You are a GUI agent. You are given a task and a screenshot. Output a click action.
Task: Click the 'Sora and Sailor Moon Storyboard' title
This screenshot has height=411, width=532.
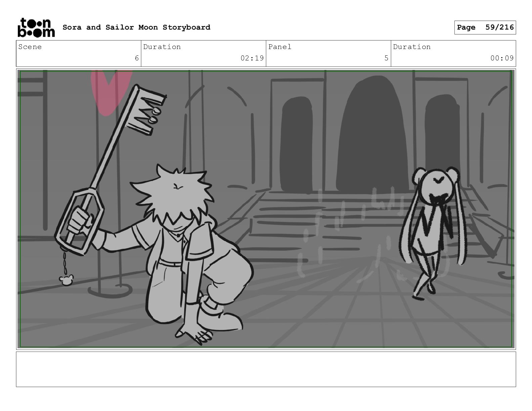click(136, 27)
